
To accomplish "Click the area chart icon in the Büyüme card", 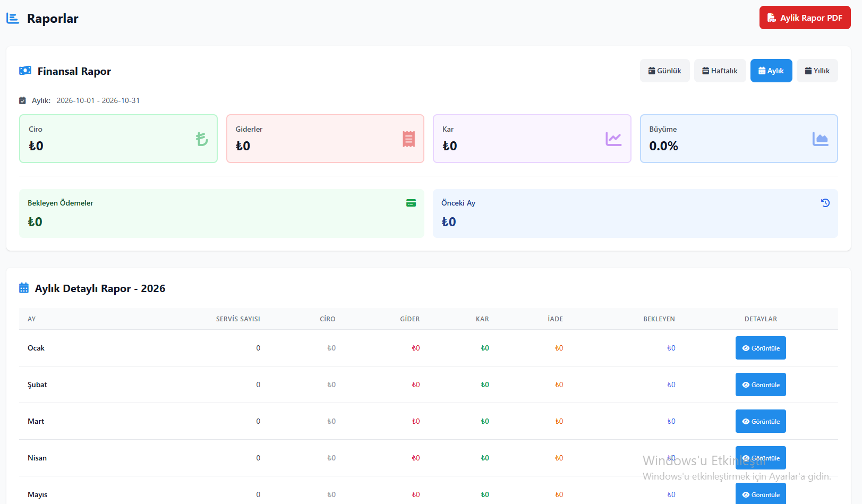I will (820, 139).
